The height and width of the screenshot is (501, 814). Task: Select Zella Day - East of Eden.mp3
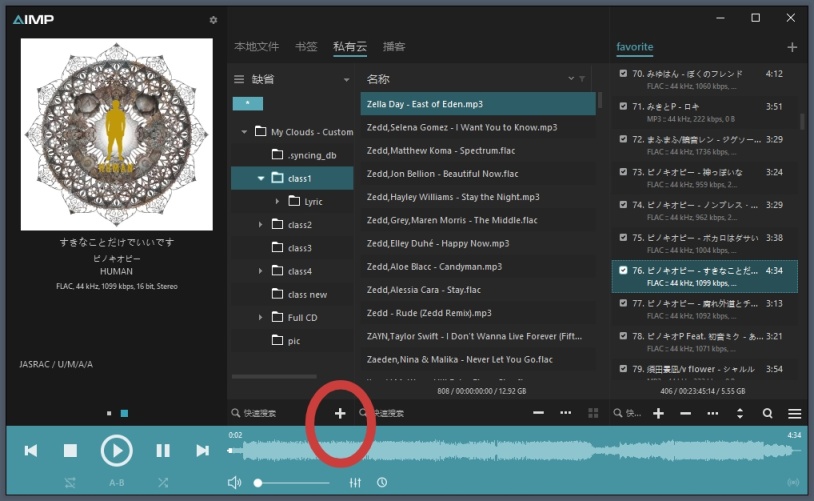pyautogui.click(x=478, y=104)
